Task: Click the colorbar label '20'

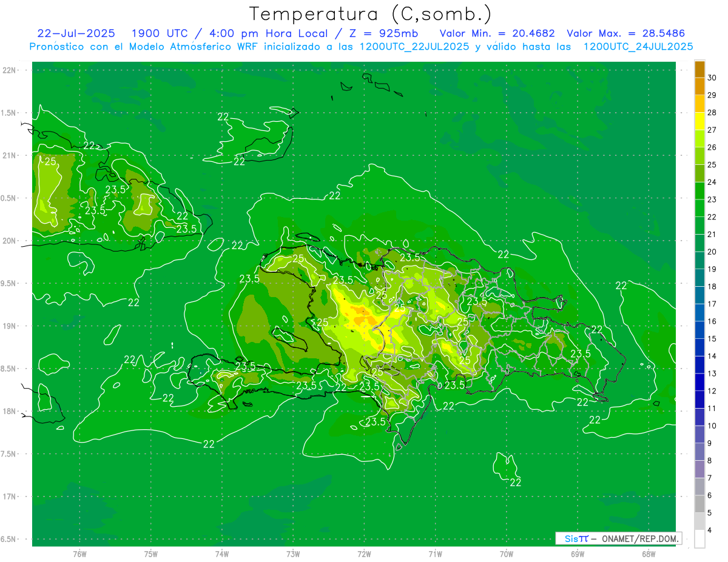Action: pos(712,252)
